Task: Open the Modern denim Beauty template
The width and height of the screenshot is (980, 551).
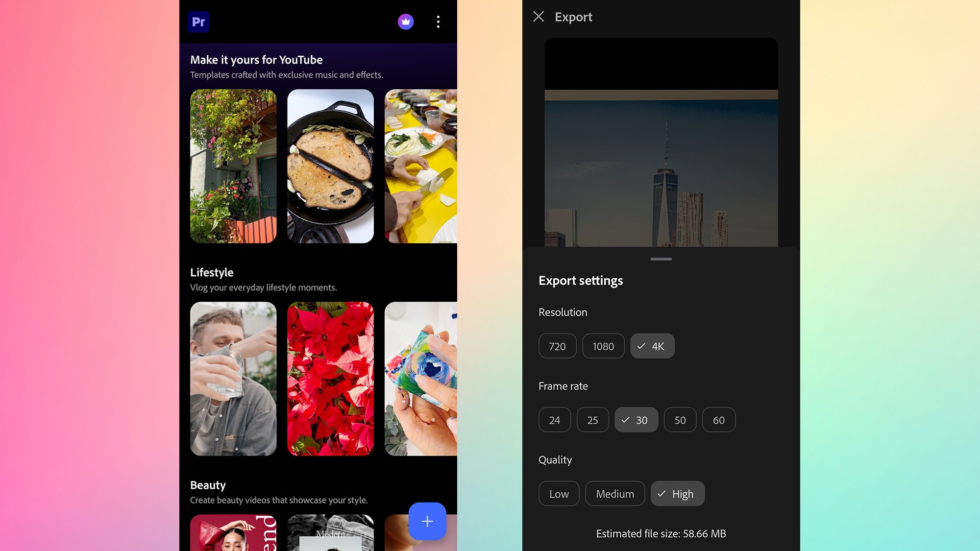Action: click(330, 533)
